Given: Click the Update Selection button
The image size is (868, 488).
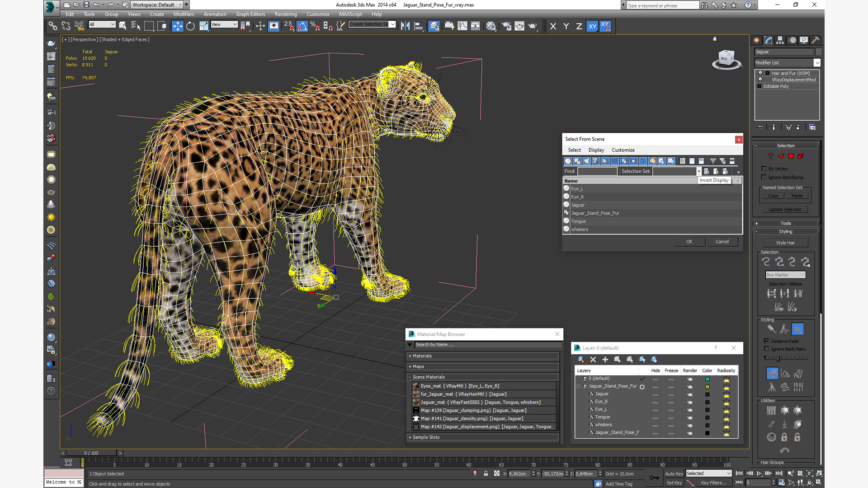Looking at the screenshot, I should click(x=785, y=210).
